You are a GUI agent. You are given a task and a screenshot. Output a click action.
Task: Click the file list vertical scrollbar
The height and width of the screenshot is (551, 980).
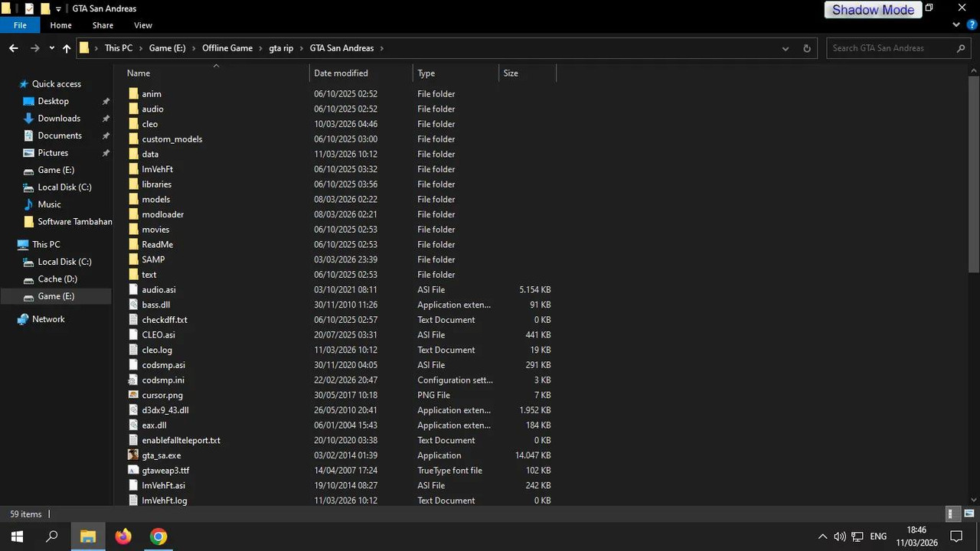coord(974,173)
